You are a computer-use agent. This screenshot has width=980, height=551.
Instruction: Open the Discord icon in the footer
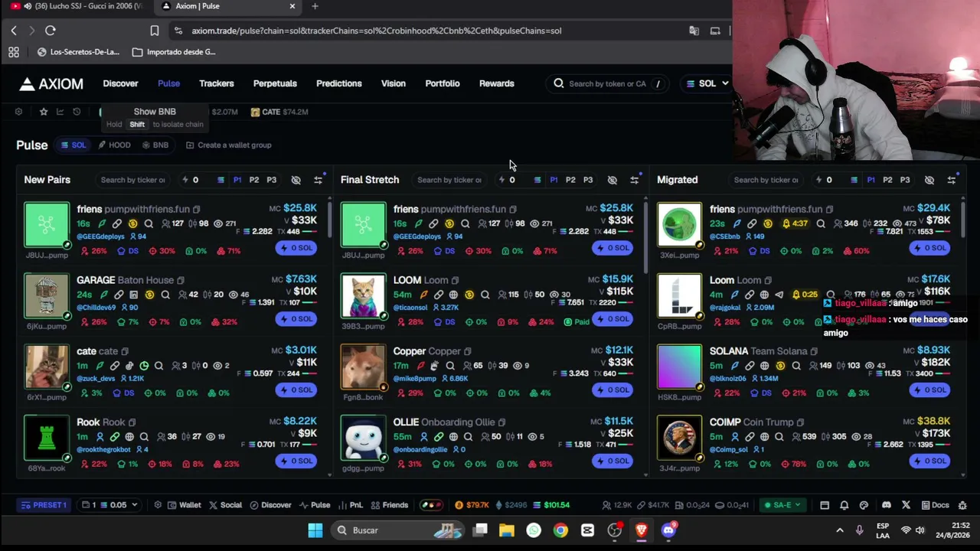887,505
